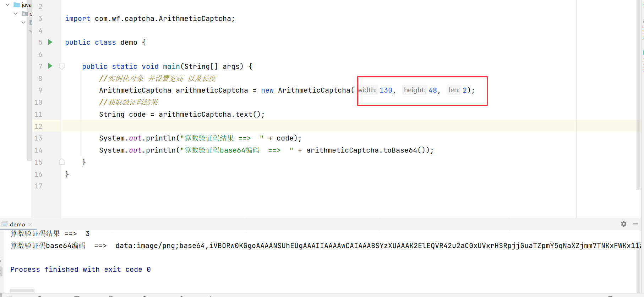Click main method name on line 7

(x=171, y=66)
